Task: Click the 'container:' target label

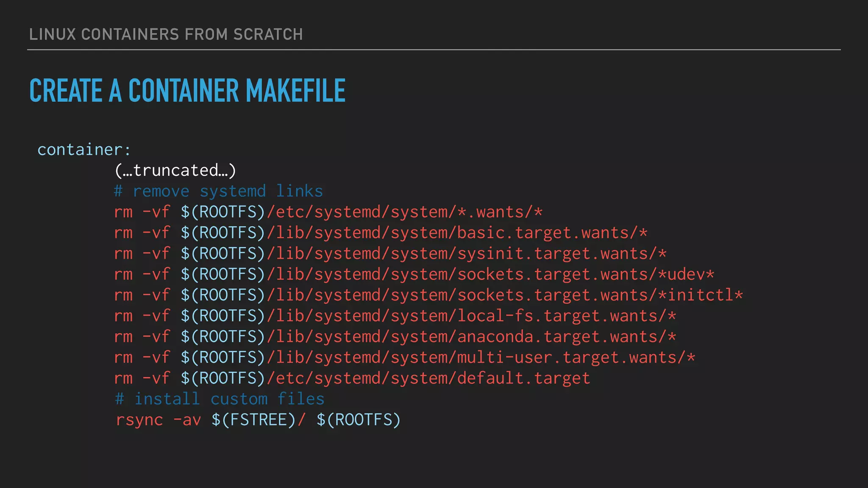Action: coord(84,150)
